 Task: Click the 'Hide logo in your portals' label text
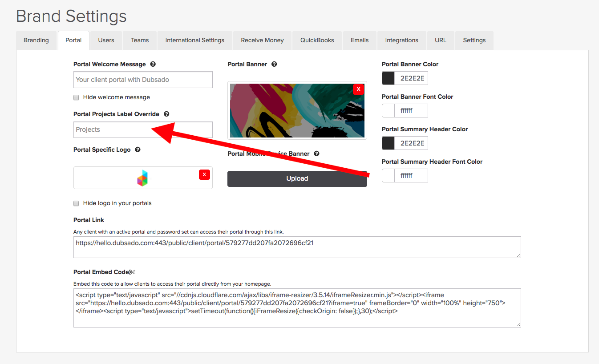click(117, 203)
